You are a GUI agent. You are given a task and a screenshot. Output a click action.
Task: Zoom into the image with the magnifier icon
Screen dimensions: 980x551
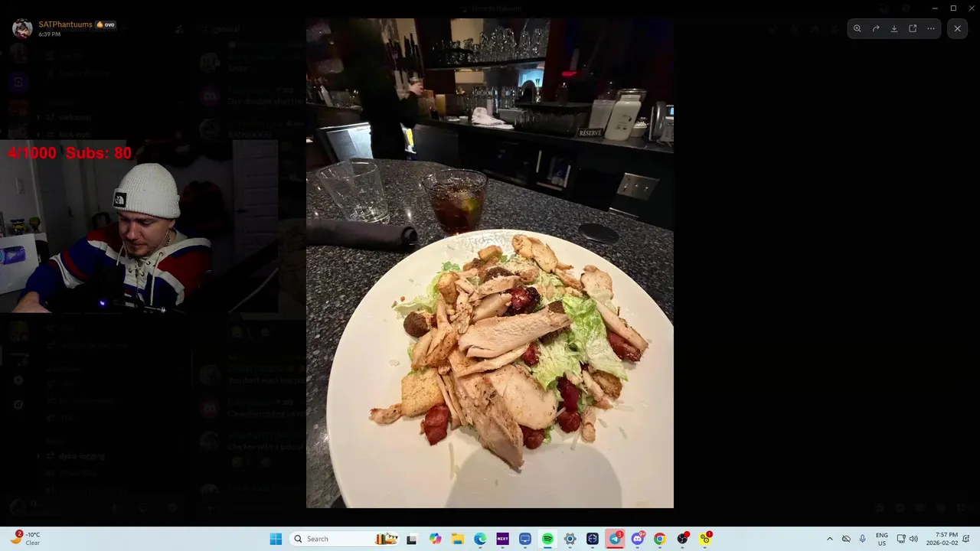click(857, 28)
